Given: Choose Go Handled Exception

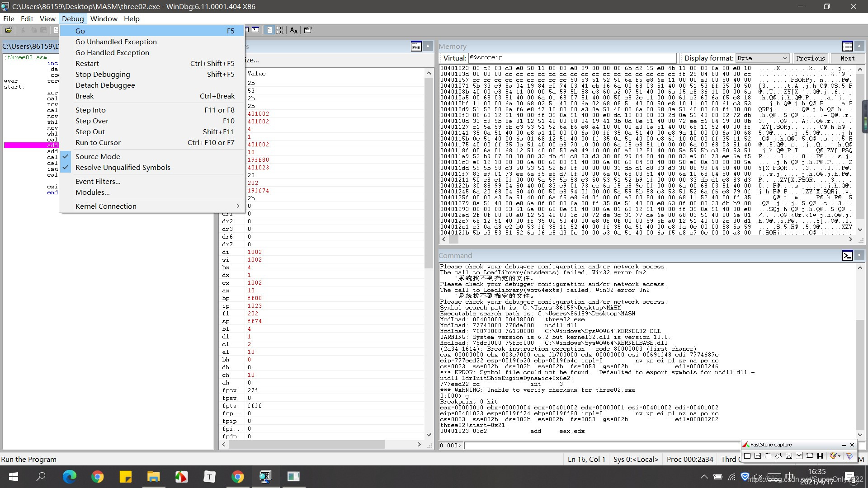Looking at the screenshot, I should tap(152, 52).
